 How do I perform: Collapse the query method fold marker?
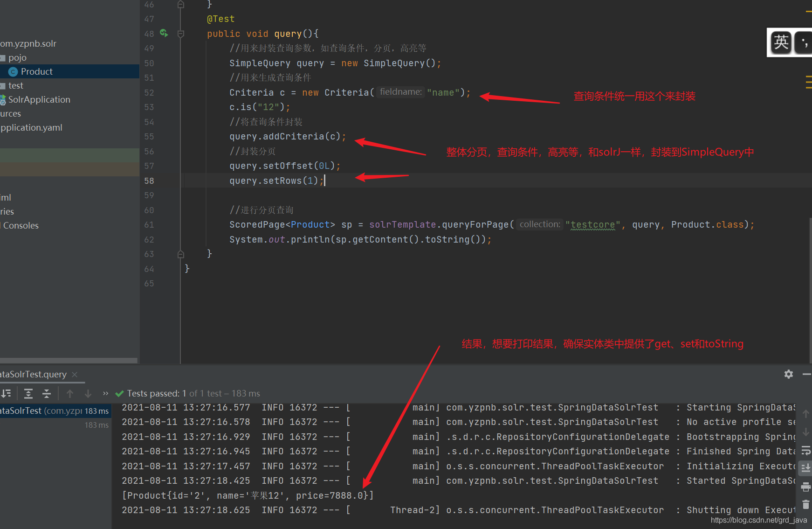(181, 34)
